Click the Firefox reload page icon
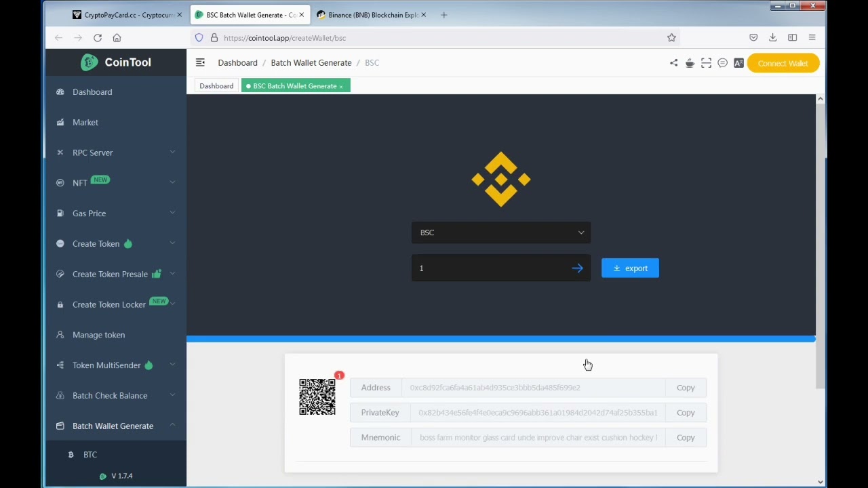 click(x=98, y=38)
